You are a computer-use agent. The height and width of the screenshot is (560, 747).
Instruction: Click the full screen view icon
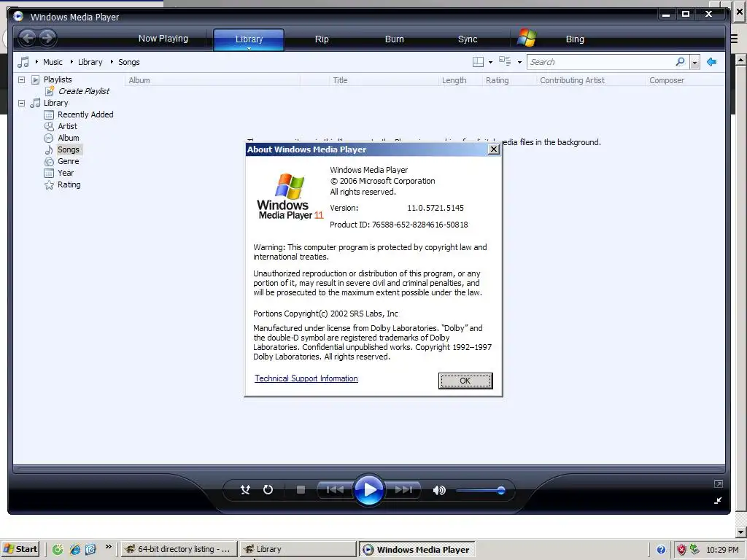719,484
